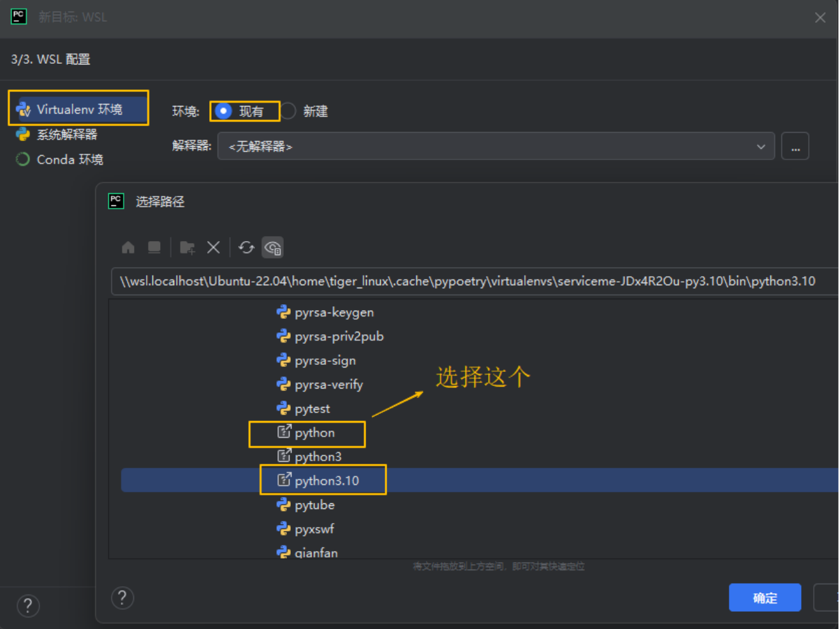Select the python file entry
Viewport: 840px width, 629px height.
(314, 433)
